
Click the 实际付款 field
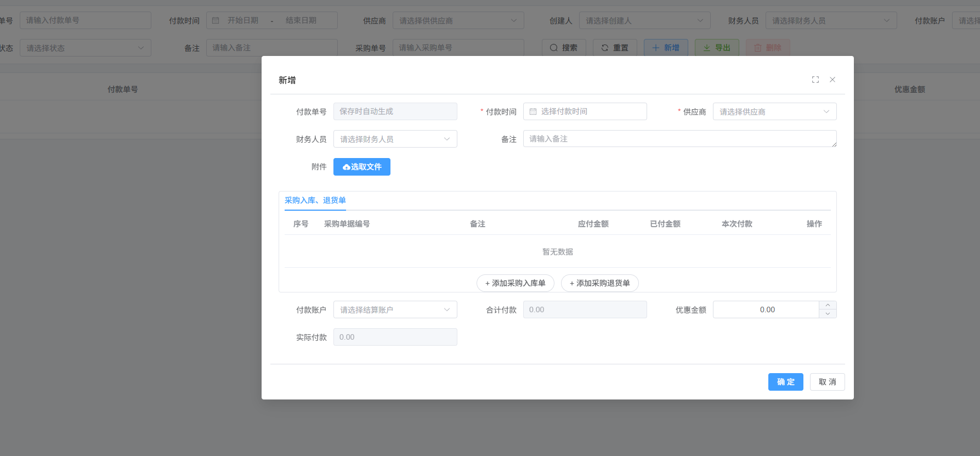(x=395, y=337)
